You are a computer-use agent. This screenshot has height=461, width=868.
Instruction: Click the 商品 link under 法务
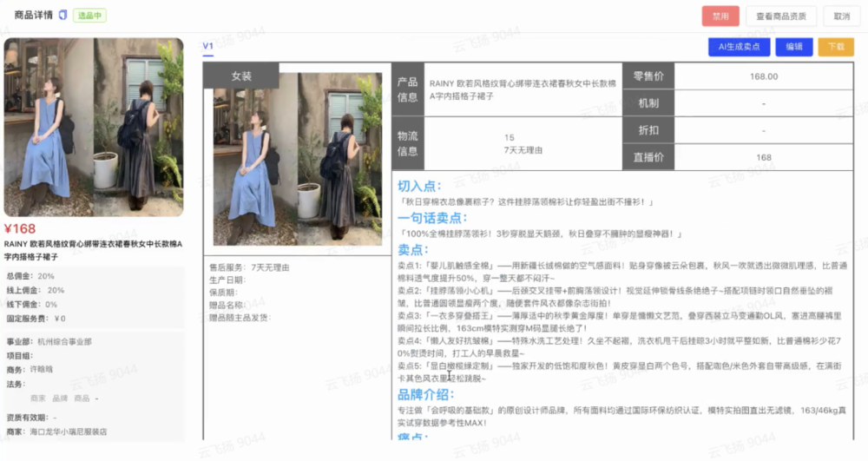point(82,398)
